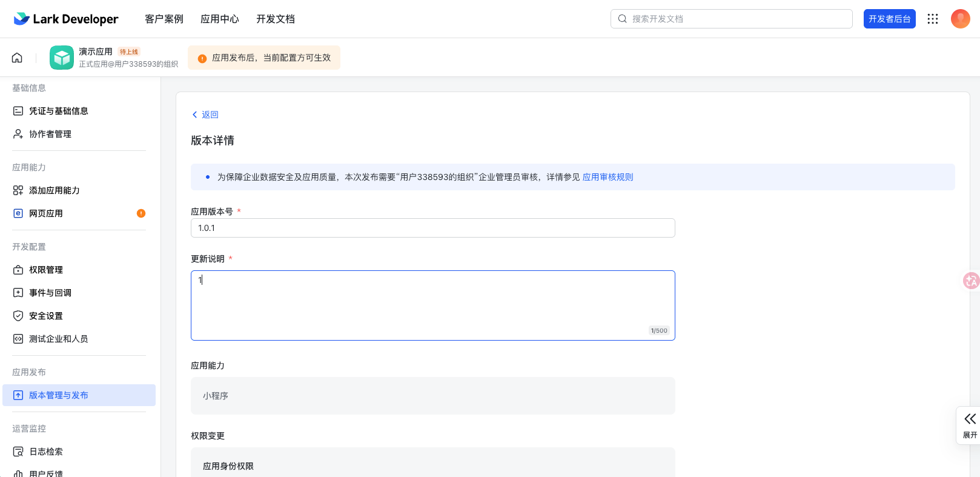Screen dimensions: 980x477
Task: Click the 应用版本号 input field
Action: 432,228
